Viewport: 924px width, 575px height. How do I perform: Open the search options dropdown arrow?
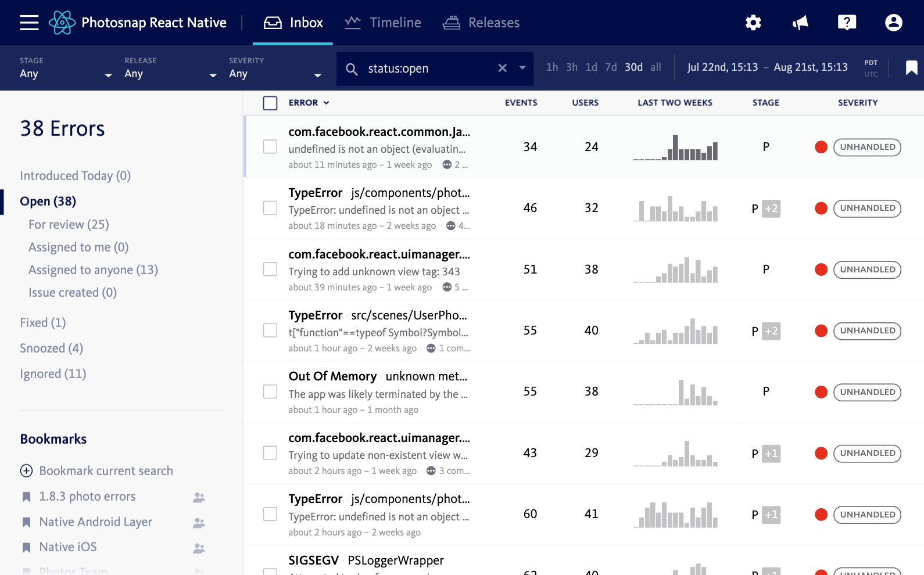[x=522, y=68]
